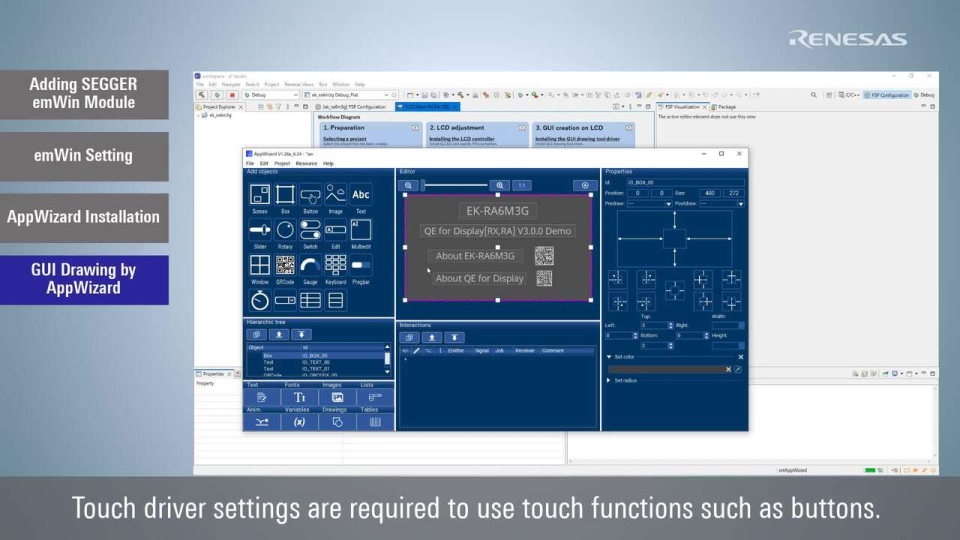Move object down in Hierarchic tree
960x540 pixels.
301,334
